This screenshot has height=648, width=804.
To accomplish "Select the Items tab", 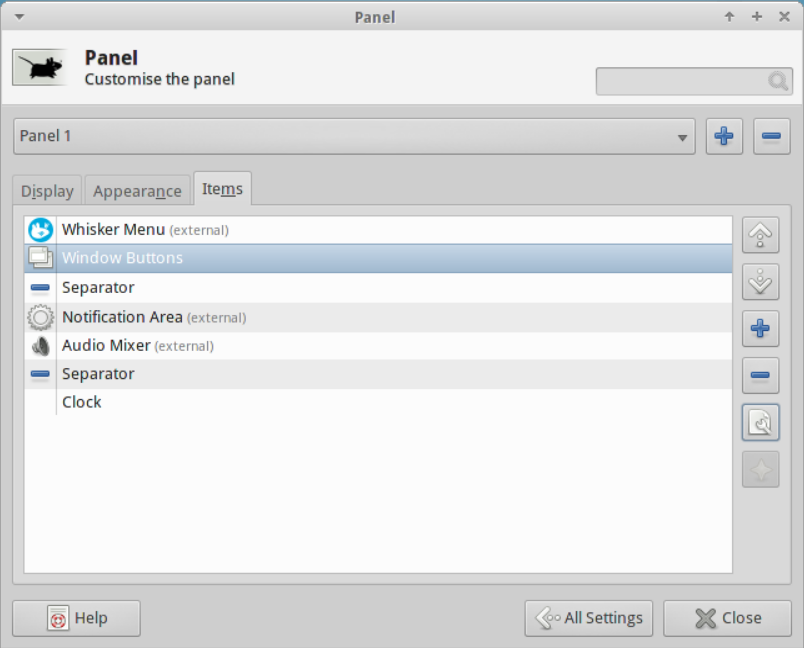I will (222, 188).
